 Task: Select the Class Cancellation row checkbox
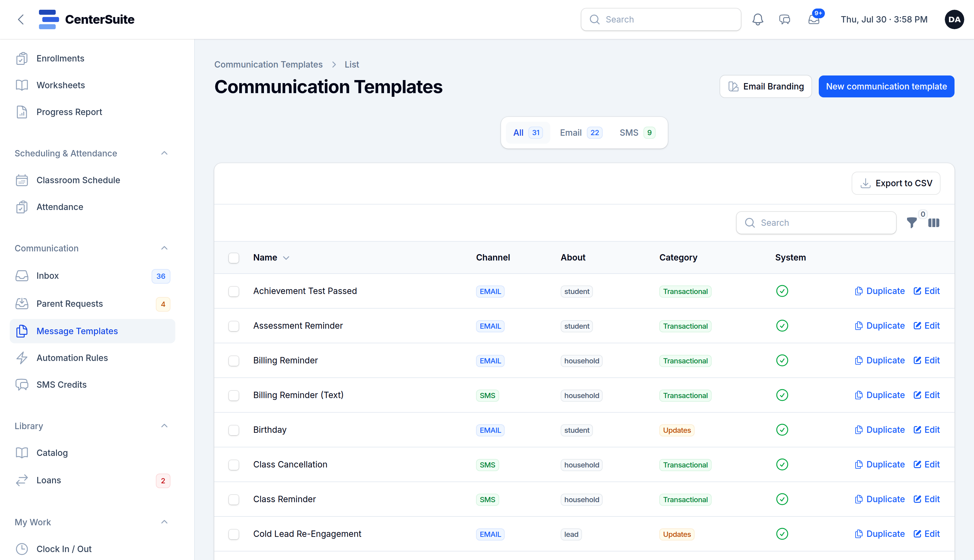[234, 465]
